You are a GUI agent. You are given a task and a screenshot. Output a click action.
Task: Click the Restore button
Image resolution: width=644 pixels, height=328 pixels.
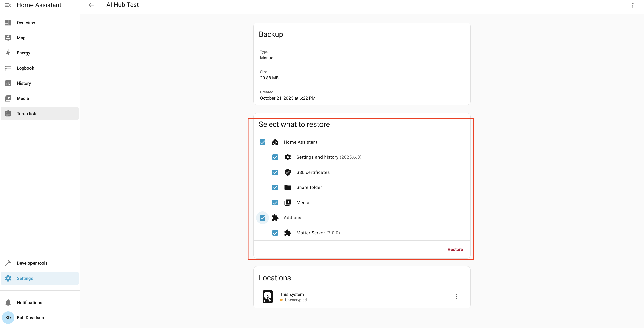coord(455,249)
